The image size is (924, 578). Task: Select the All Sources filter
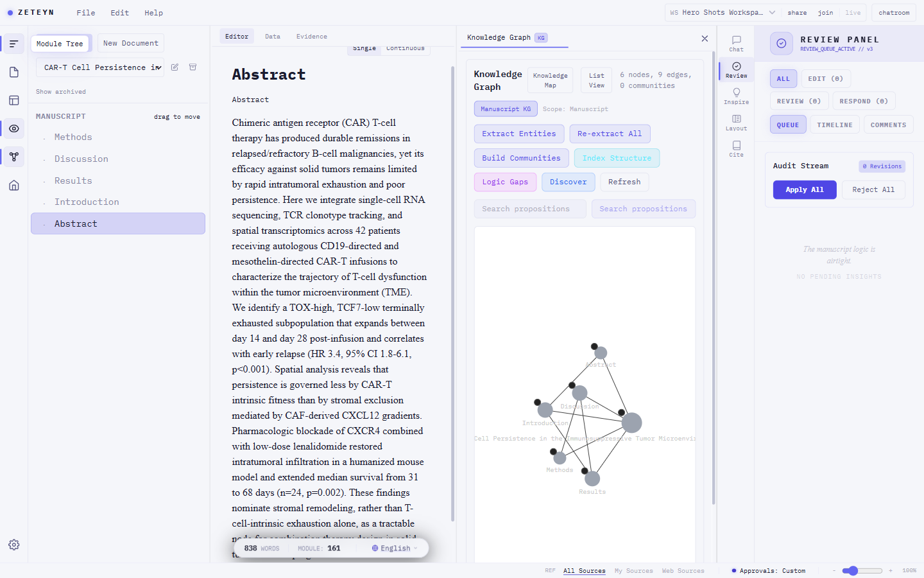(584, 571)
